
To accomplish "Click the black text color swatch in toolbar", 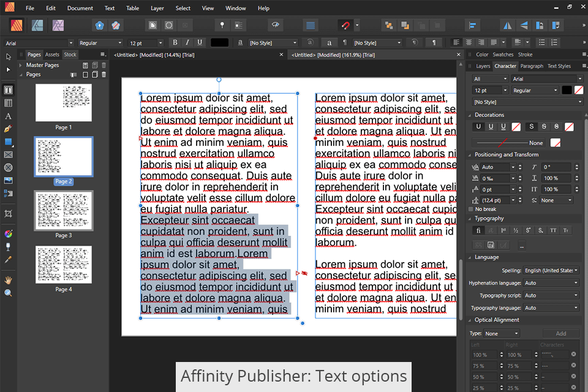I will point(219,43).
